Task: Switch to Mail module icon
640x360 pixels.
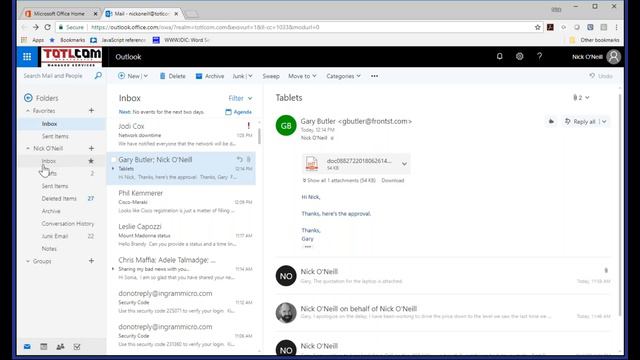Action: click(27, 347)
